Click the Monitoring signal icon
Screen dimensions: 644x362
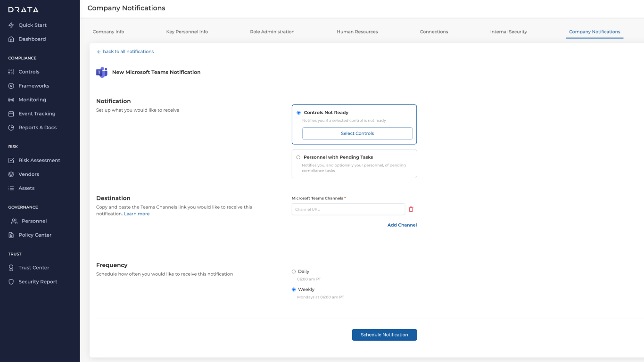(11, 100)
